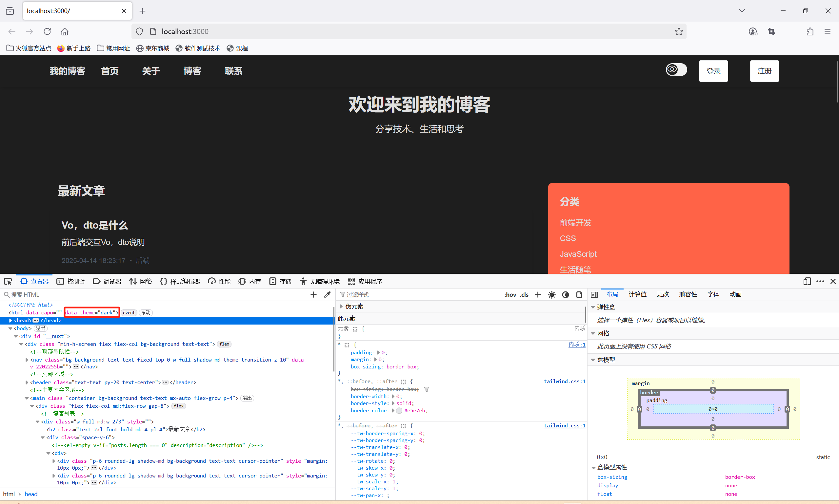Click the 登录 button

(x=713, y=71)
